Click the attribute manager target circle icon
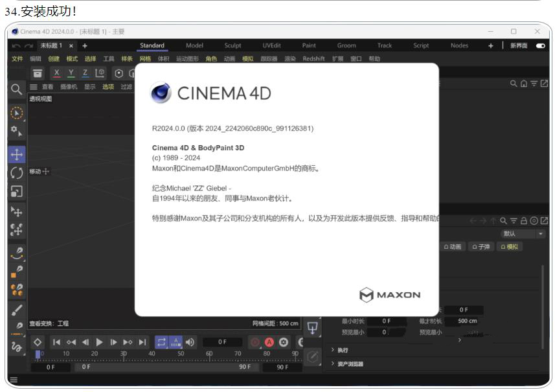This screenshot has height=392, width=555. pos(534,221)
